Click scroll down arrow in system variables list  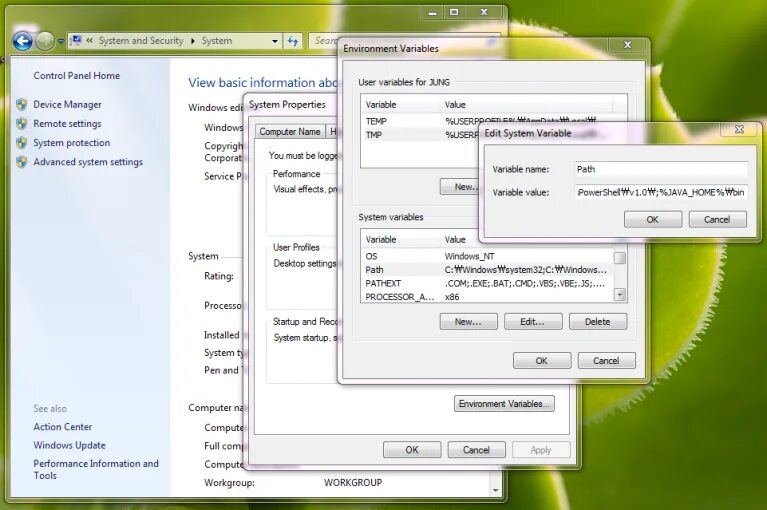[x=620, y=294]
